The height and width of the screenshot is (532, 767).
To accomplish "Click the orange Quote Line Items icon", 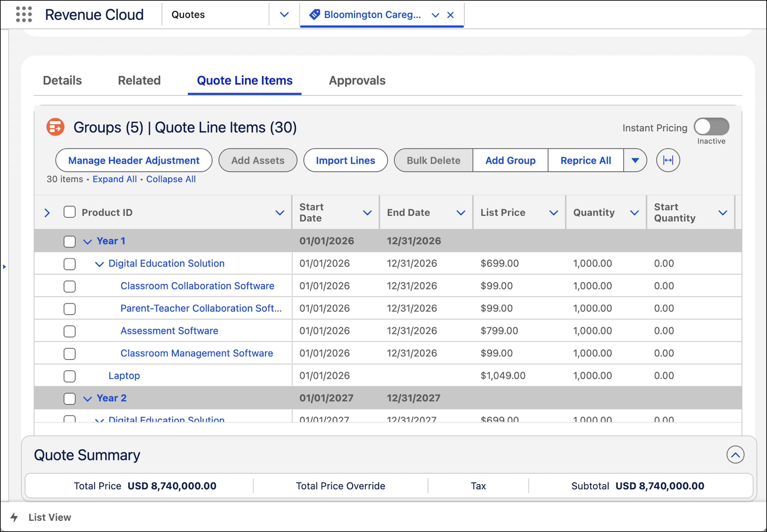I will pos(55,127).
